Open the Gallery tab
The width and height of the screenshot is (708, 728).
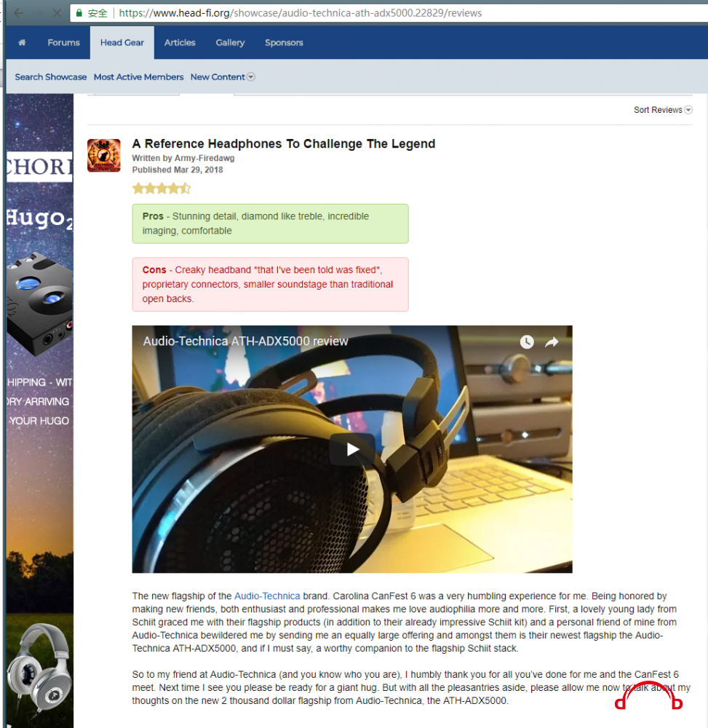click(x=230, y=43)
